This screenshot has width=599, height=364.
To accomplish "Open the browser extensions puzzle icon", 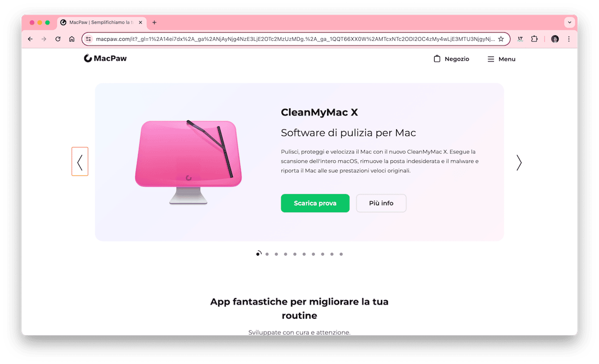I will coord(534,39).
